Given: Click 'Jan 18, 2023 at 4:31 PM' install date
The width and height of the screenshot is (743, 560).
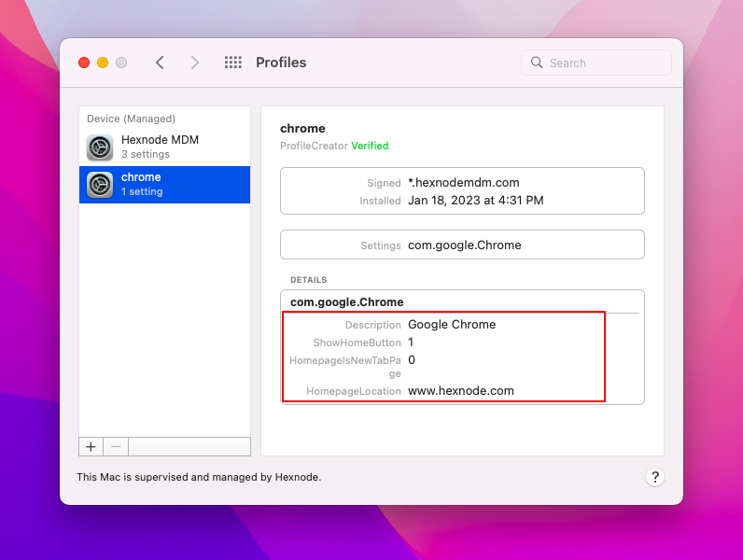Looking at the screenshot, I should pos(476,201).
